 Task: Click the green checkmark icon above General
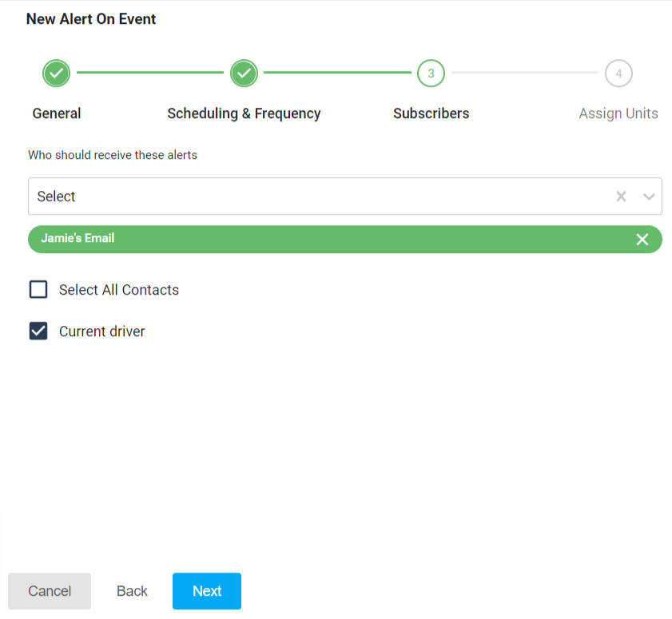56,73
